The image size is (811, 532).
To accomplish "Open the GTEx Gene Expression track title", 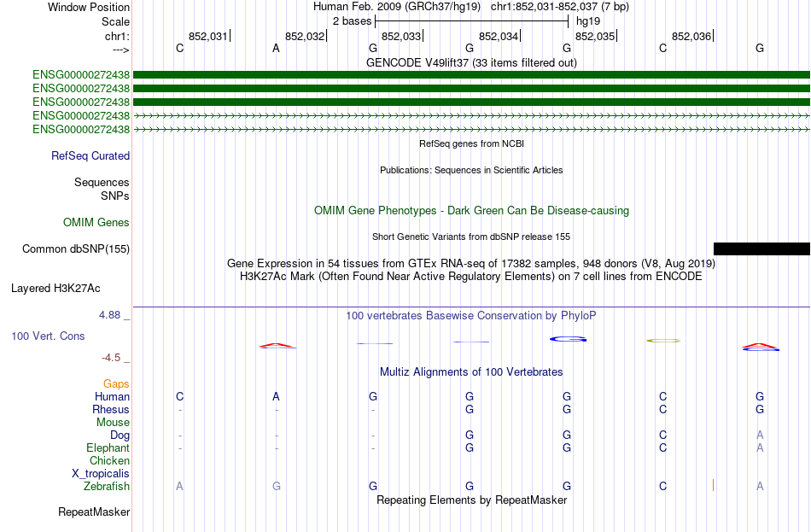I will point(471,263).
